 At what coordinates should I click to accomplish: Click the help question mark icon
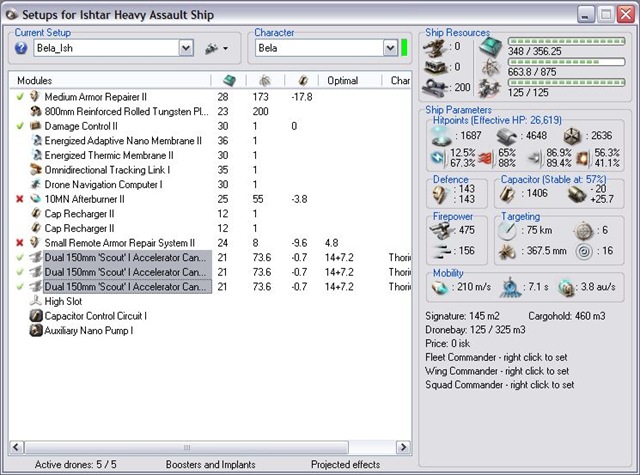[21, 48]
